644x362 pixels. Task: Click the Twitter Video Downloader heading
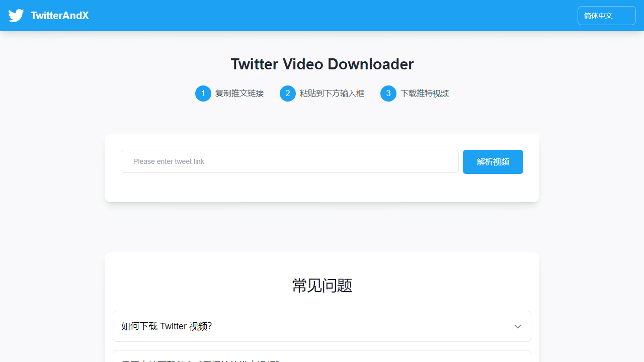(322, 64)
